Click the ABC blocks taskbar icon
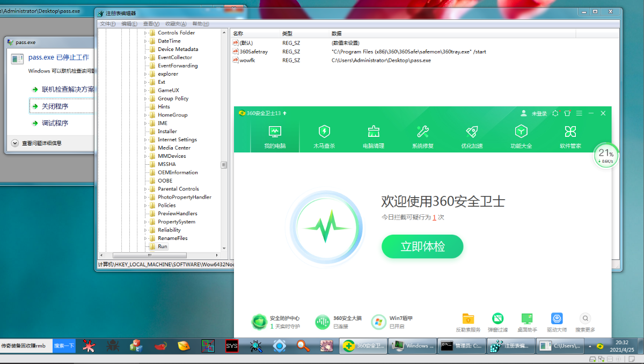Viewport: 644px width, 364px height. pos(136,346)
